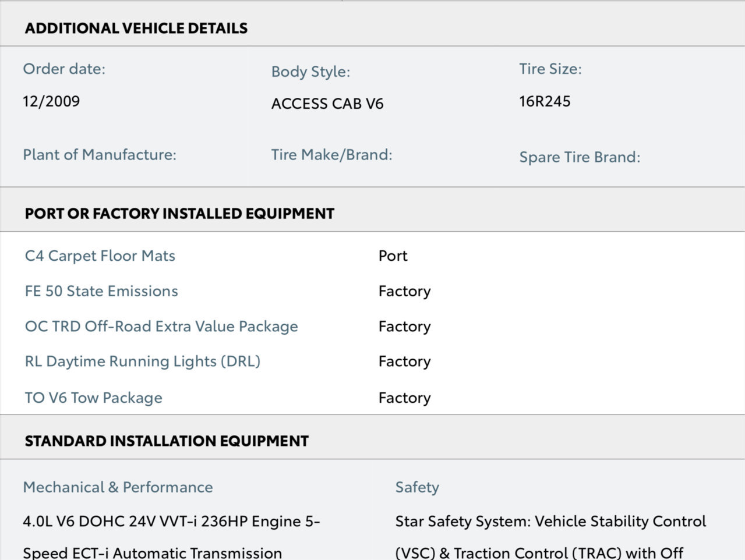Select the 16R245 tire size value
The height and width of the screenshot is (560, 745).
pyautogui.click(x=545, y=101)
